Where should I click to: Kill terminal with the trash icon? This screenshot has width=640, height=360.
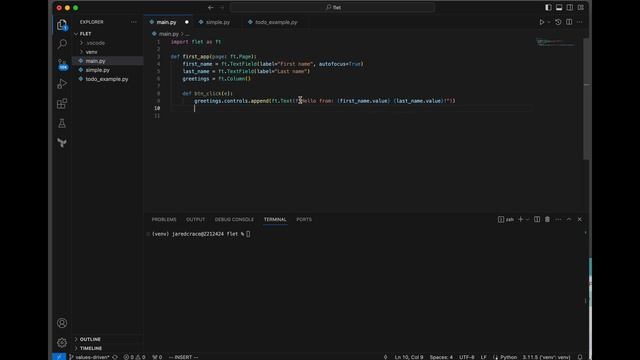[547, 220]
